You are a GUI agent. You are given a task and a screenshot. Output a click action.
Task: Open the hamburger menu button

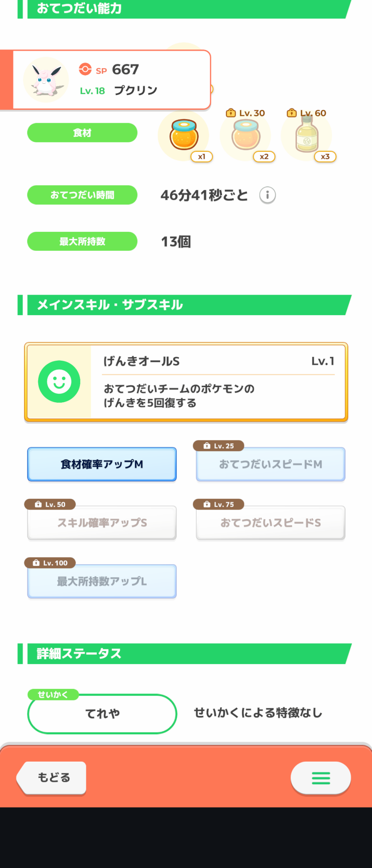321,778
